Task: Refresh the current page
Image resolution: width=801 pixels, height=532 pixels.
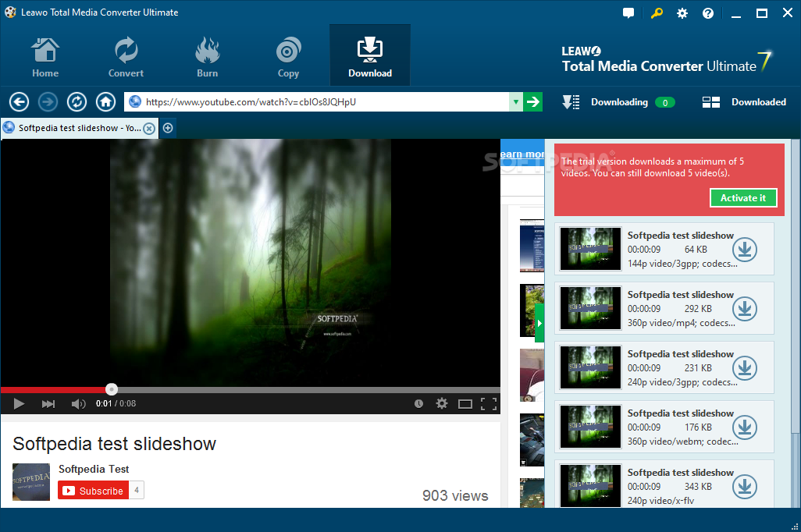Action: click(x=77, y=102)
